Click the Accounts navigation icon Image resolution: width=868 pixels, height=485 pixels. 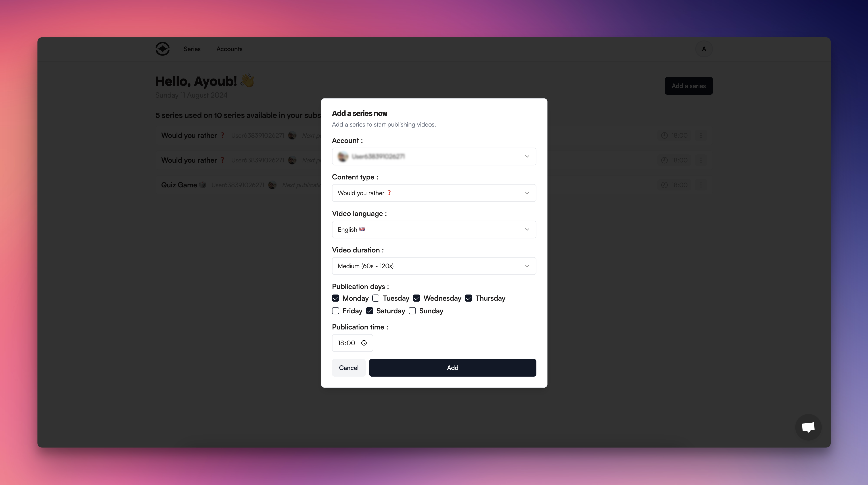pos(229,48)
